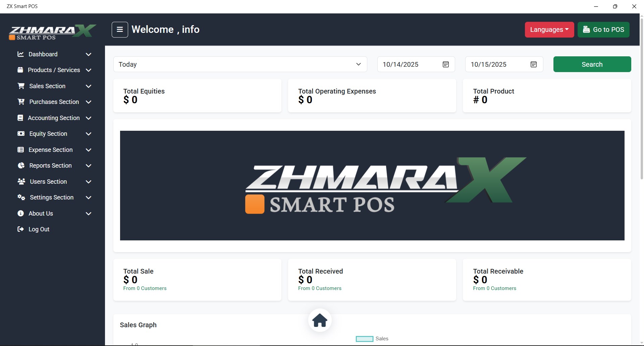Click the Users Section people icon
Image resolution: width=644 pixels, height=346 pixels.
point(21,181)
